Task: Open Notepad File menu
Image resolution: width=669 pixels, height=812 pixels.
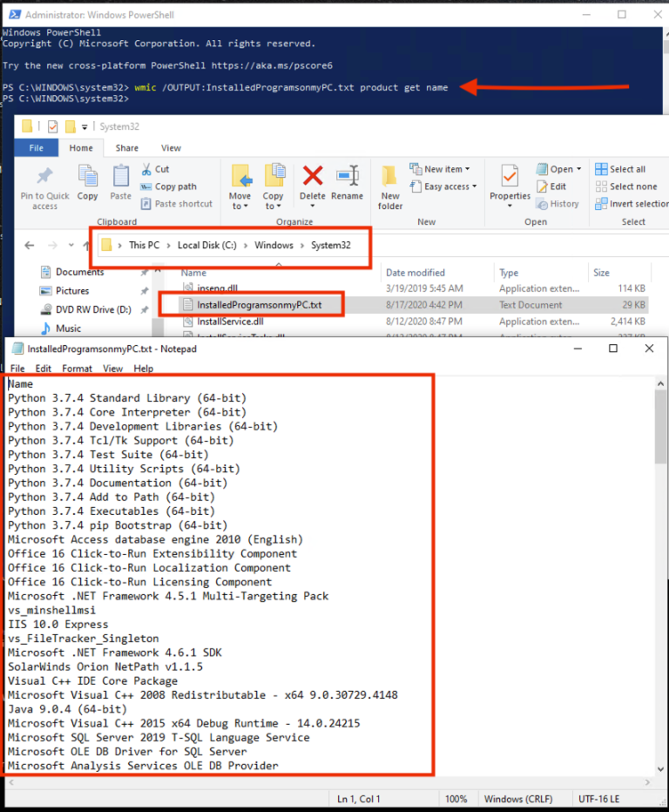Action: pos(17,369)
